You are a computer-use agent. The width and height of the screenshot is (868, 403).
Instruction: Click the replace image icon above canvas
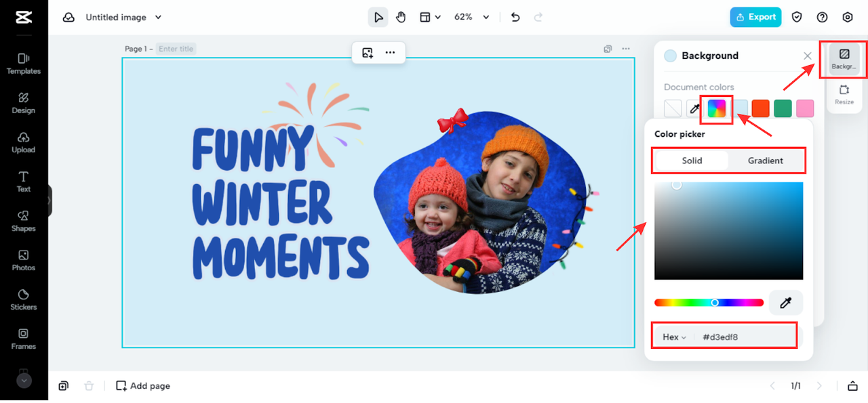368,52
